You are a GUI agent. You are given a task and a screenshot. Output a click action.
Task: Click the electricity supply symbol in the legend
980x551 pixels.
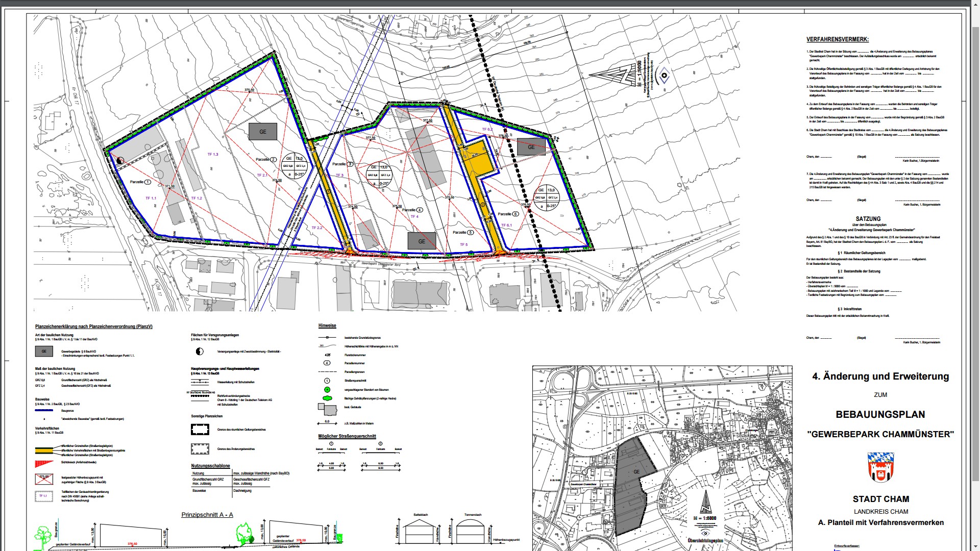tap(200, 351)
